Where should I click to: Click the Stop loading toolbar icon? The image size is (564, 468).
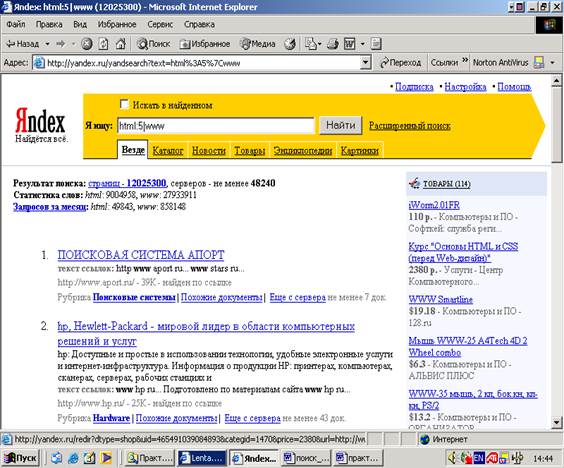coord(86,44)
